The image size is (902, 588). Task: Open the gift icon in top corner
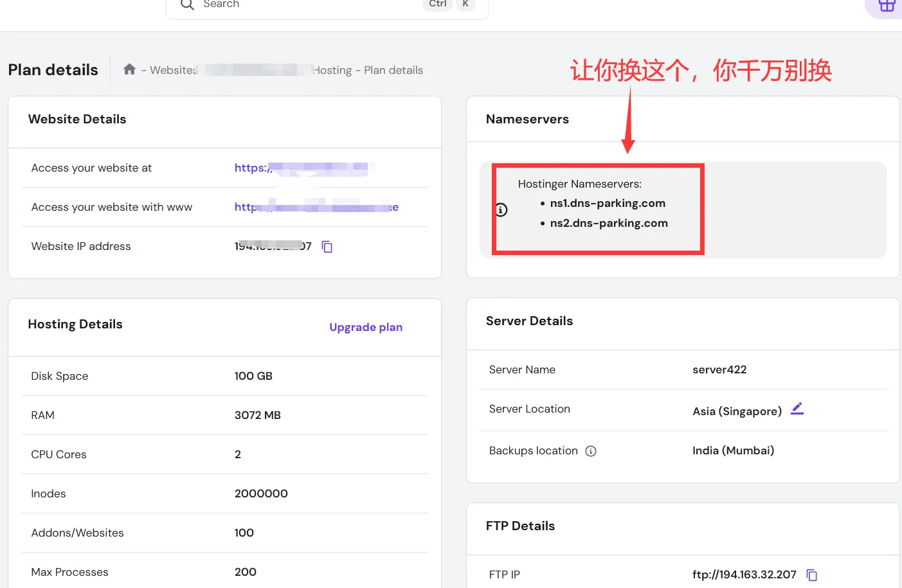point(887,6)
